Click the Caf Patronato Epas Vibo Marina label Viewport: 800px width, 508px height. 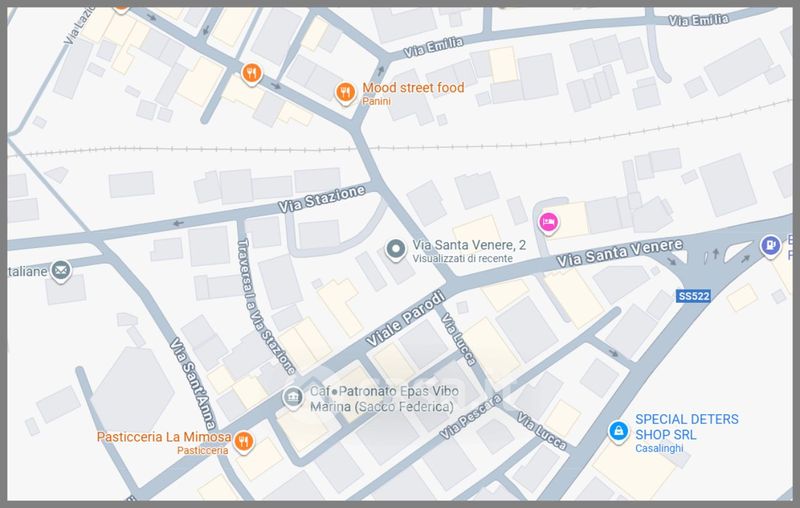point(384,399)
